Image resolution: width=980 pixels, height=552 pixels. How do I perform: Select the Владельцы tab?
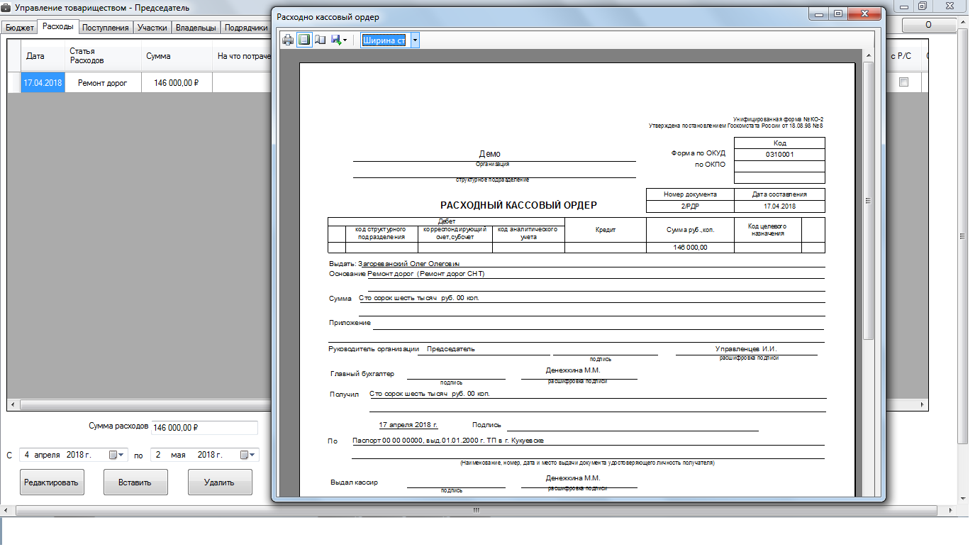click(196, 28)
